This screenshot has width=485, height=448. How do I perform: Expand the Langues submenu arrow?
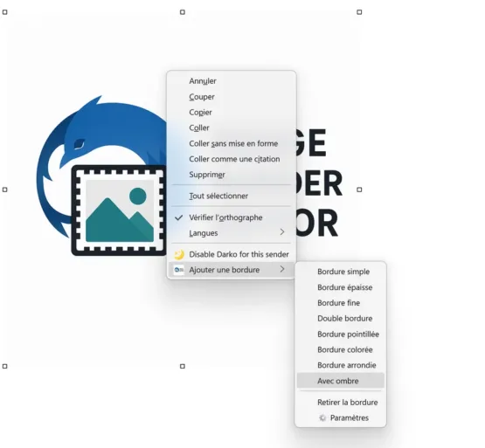(281, 232)
